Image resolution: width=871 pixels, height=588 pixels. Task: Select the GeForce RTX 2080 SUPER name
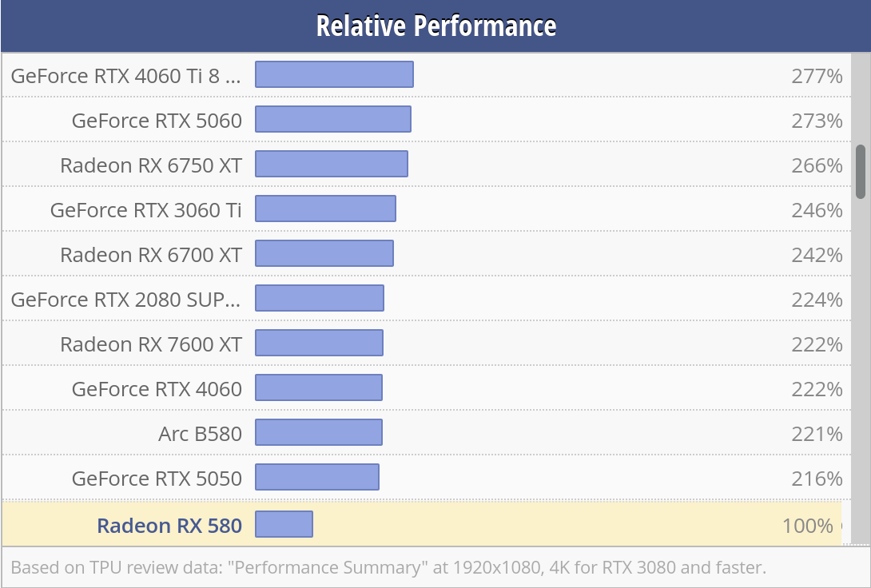point(125,300)
